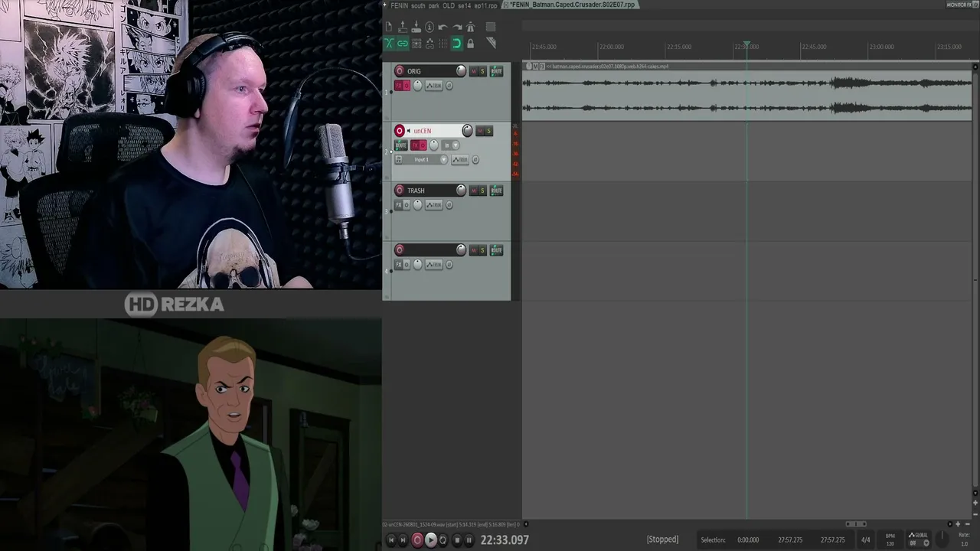Screen dimensions: 980x551
Task: Click the unCEN track volume knob
Action: (467, 131)
